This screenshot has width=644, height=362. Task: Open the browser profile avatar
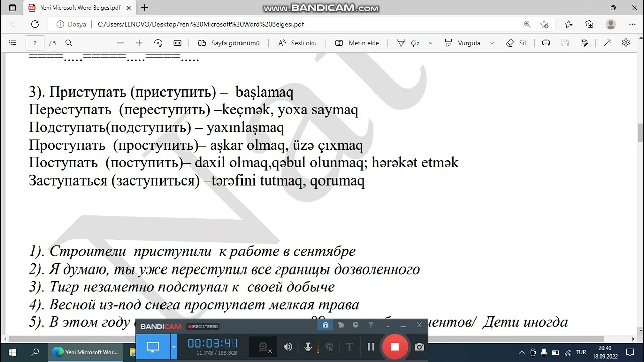click(x=611, y=24)
